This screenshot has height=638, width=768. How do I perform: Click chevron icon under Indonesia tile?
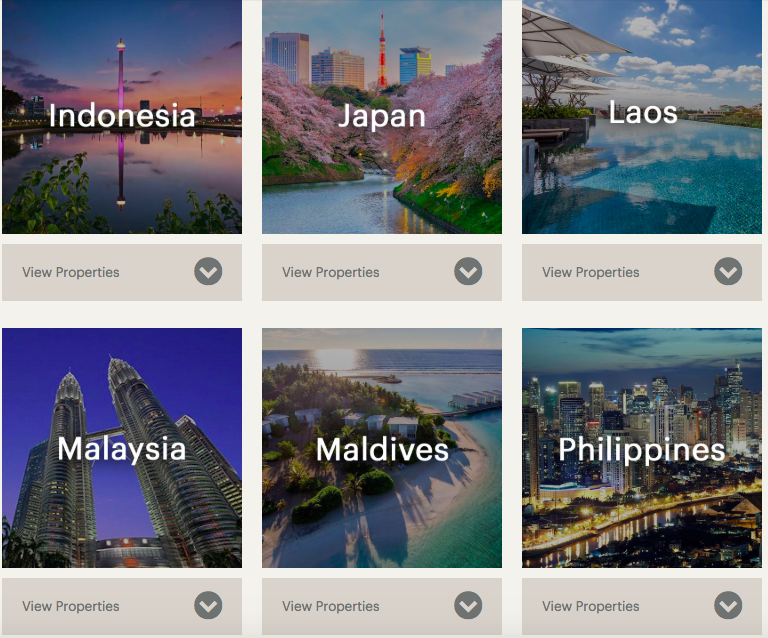tap(208, 271)
